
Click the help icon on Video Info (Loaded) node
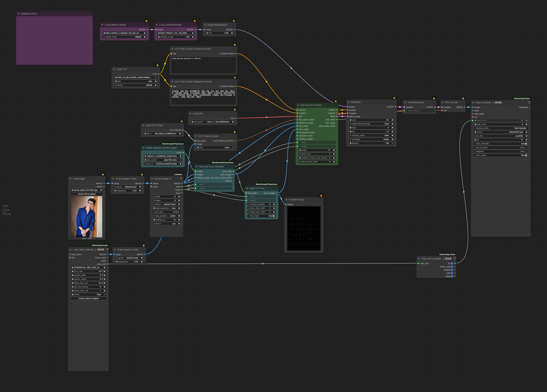[455, 259]
